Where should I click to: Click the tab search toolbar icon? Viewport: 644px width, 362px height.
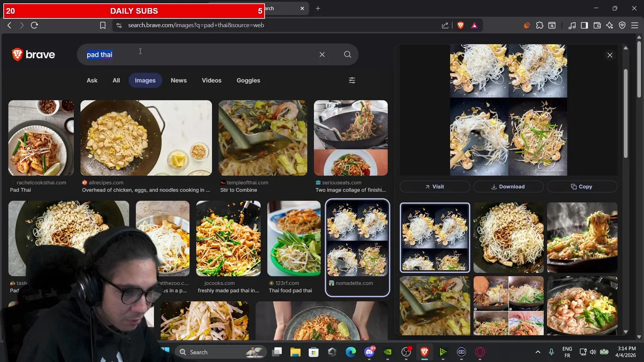click(552, 25)
